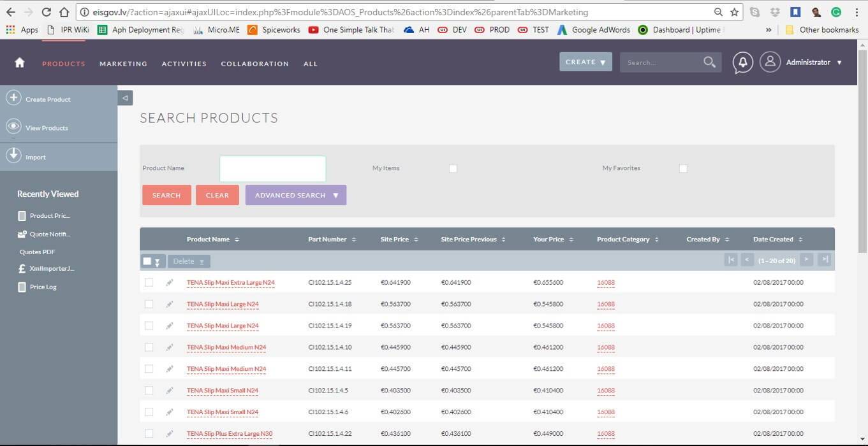Focus the Product Name input field

tap(273, 169)
